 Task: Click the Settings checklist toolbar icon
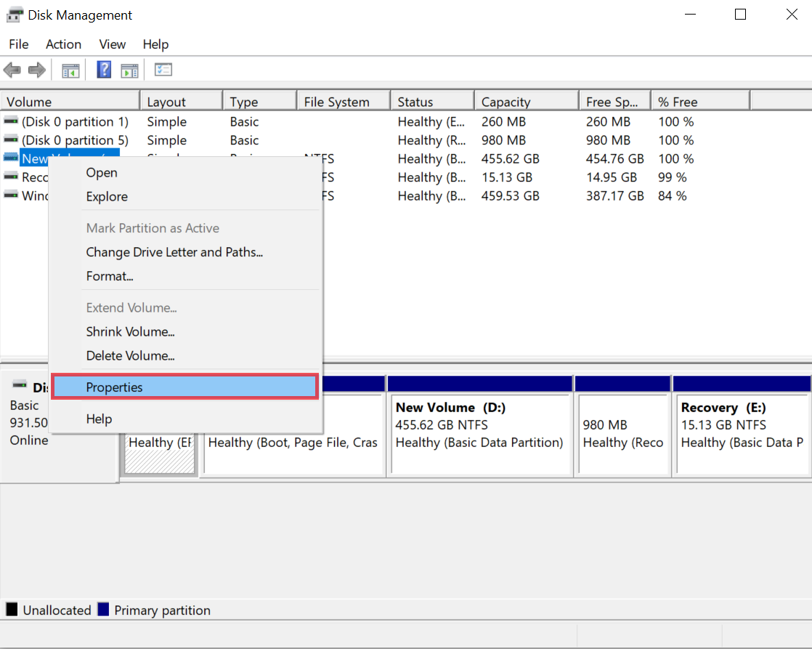(x=163, y=70)
